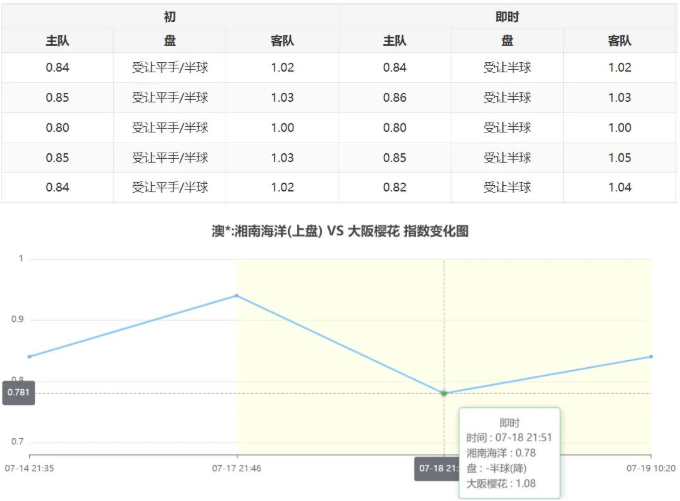Click the 初 header above the initial odds
The image size is (680, 501).
(170, 17)
